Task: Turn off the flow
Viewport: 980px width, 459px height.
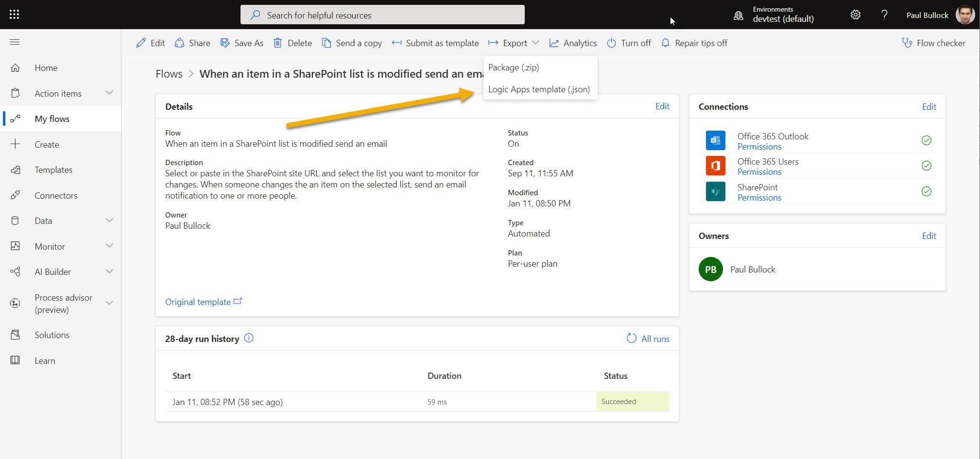Action: [629, 43]
